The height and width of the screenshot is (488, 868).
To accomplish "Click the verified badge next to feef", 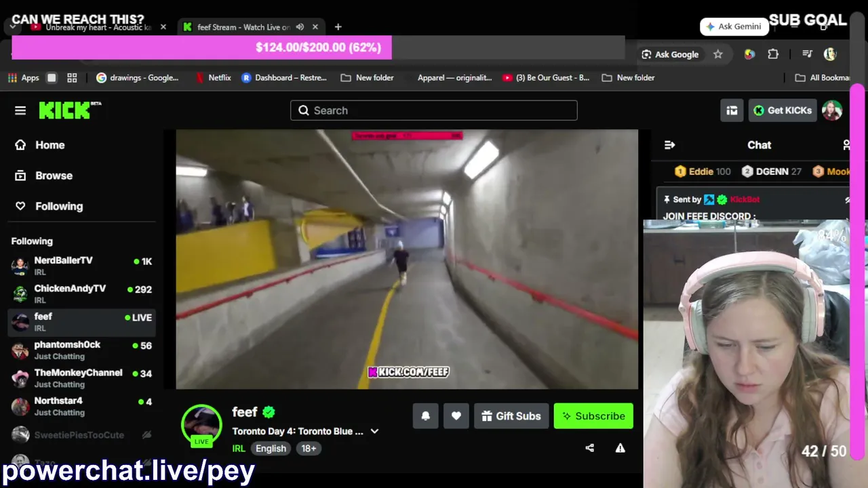I will pos(269,412).
